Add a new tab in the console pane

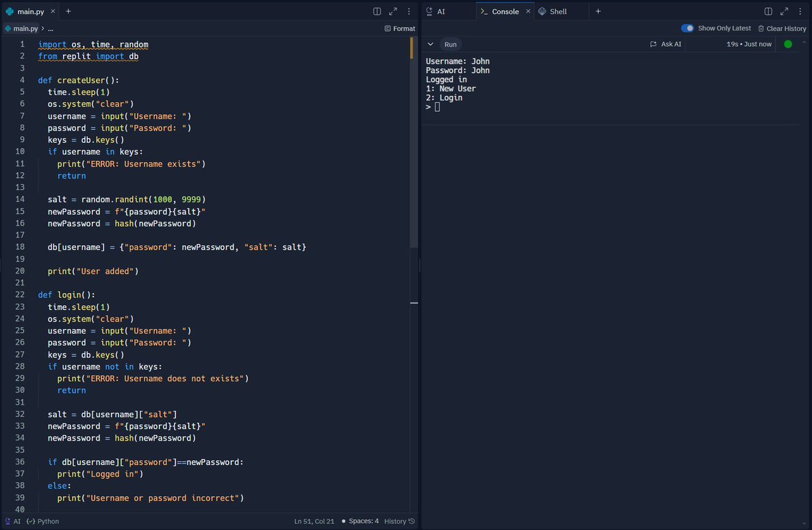tap(598, 12)
